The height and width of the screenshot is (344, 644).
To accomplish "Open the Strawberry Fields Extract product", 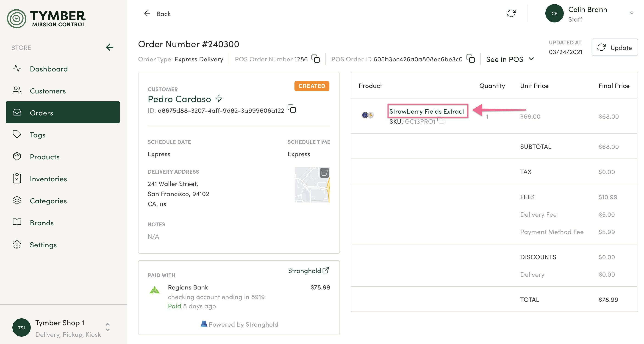I will (427, 111).
